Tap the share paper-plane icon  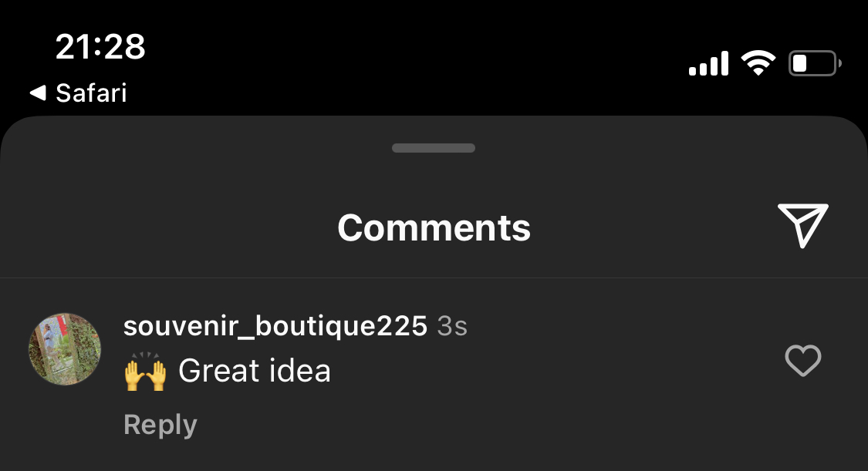(x=802, y=226)
